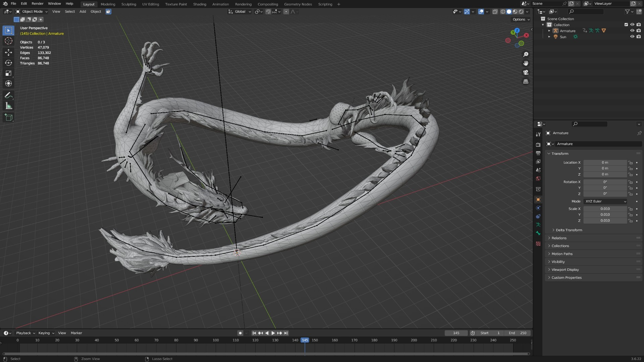Toggle Armature render camera icon

click(638, 31)
